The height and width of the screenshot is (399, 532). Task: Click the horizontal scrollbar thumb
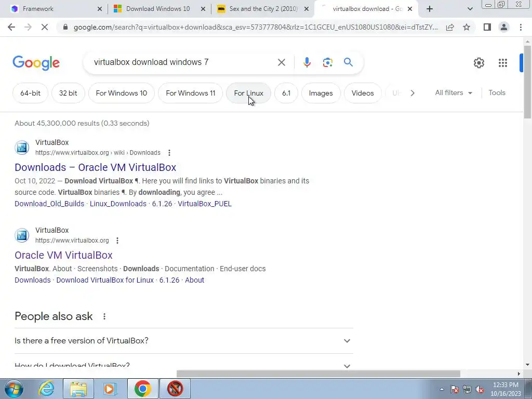(318, 374)
